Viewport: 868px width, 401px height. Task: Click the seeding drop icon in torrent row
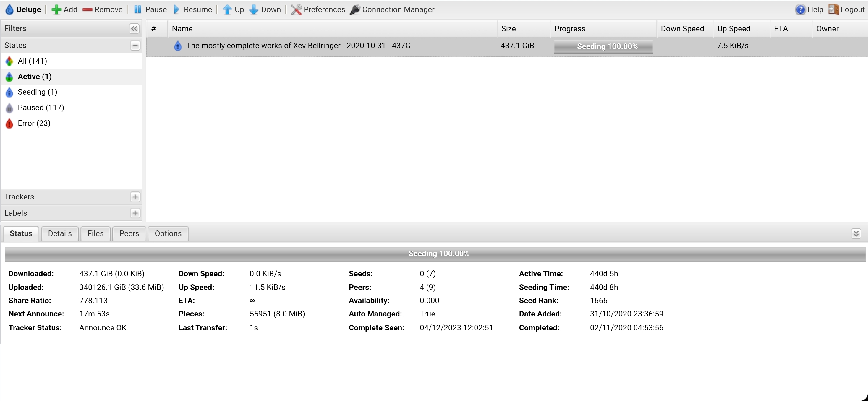click(x=178, y=46)
